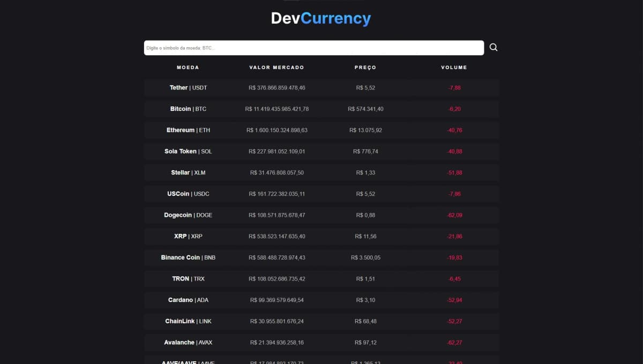Image resolution: width=643 pixels, height=364 pixels.
Task: Open the ChainLink | LINK coin link
Action: pos(188,321)
